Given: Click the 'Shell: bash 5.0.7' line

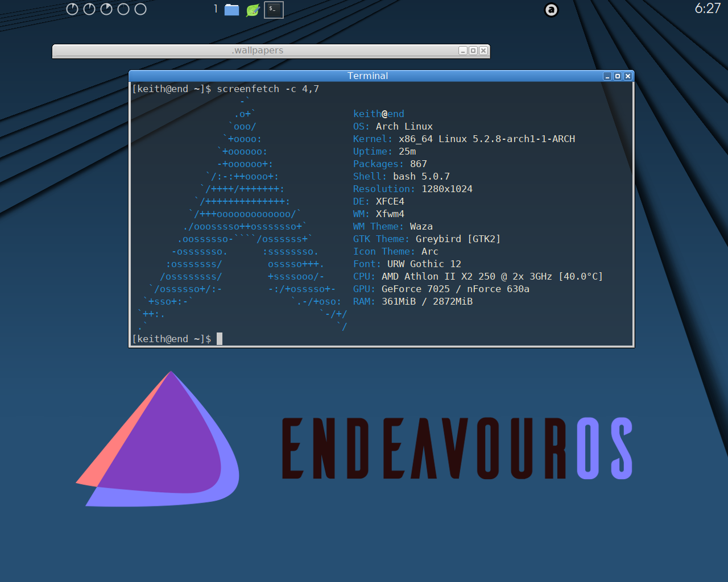Looking at the screenshot, I should [402, 176].
